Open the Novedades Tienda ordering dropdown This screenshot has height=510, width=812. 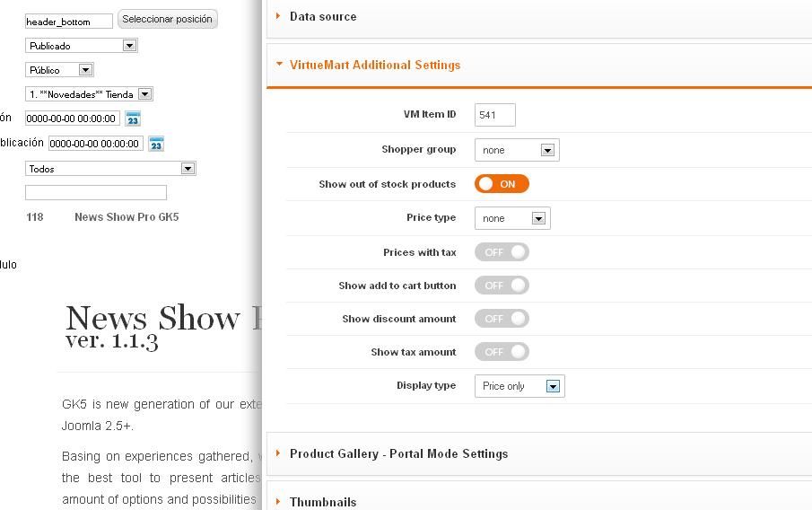[x=89, y=94]
